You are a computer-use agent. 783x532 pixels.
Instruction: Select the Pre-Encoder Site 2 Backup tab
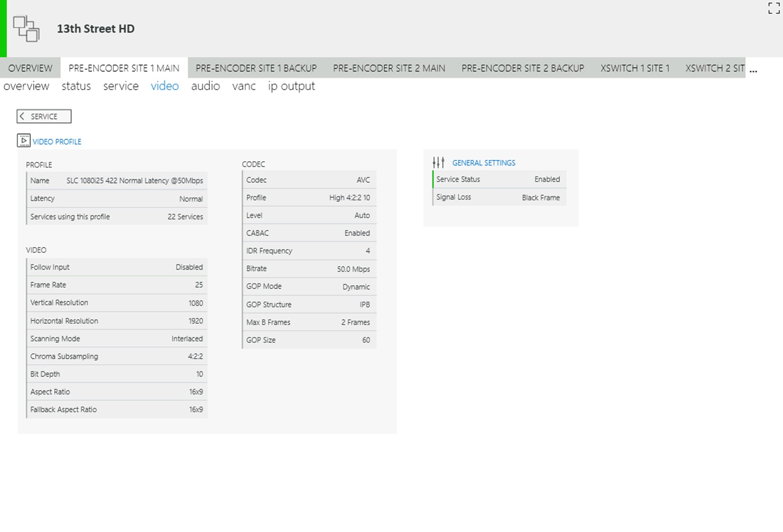coord(522,68)
